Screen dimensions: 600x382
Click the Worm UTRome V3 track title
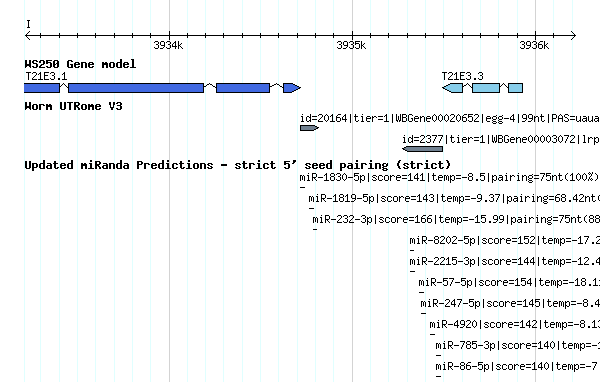pyautogui.click(x=73, y=106)
